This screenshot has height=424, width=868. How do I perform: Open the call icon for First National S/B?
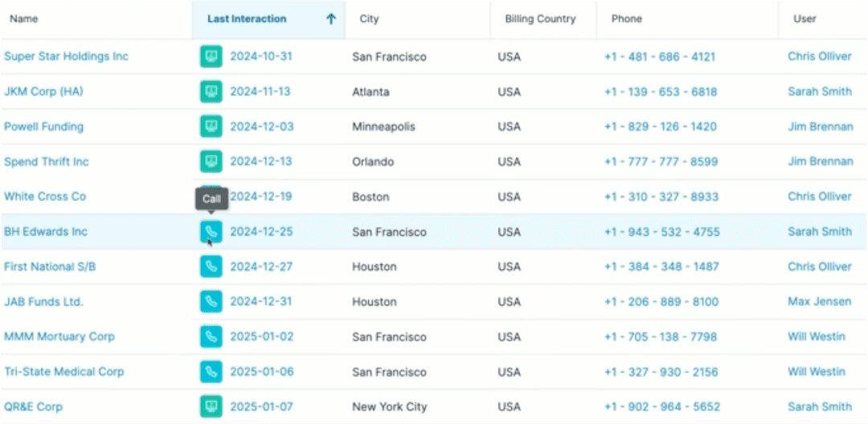point(211,267)
